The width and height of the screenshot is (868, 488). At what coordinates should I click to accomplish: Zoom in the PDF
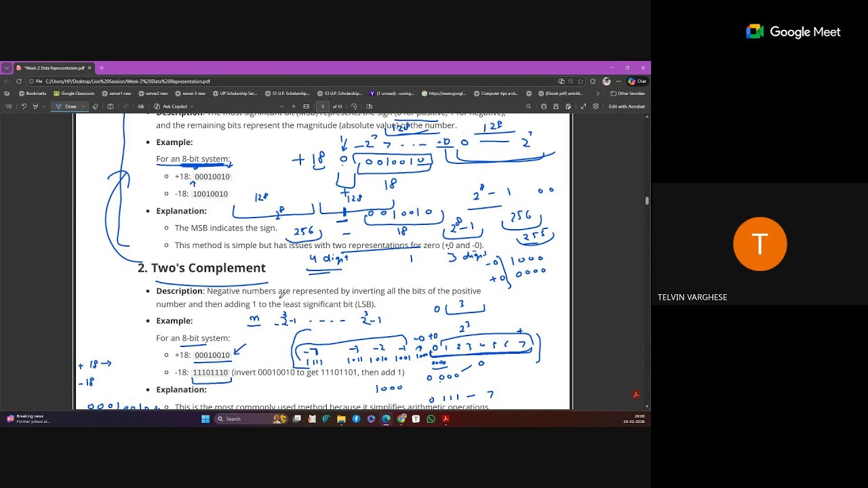coord(294,106)
